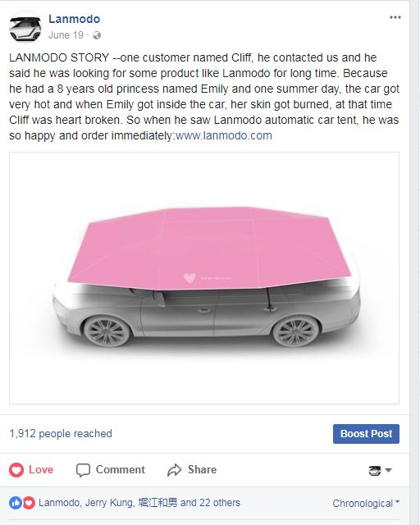Click the Lanmodo page name link
The height and width of the screenshot is (525, 420).
click(75, 19)
